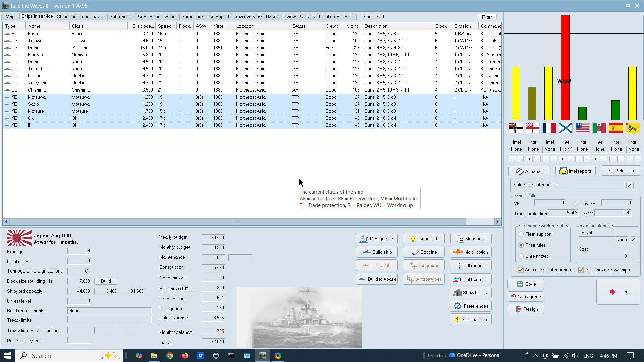Increase intel level for Germany
The width and height of the screenshot is (644, 362).
pos(513,159)
